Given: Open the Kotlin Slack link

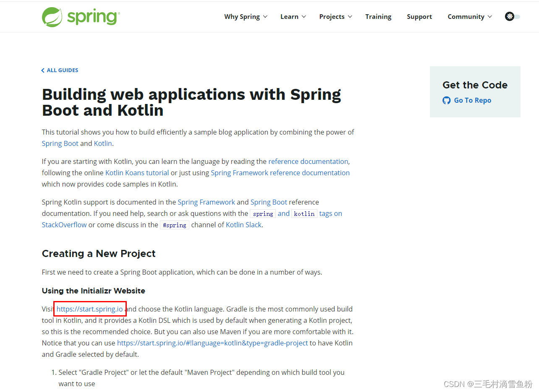Looking at the screenshot, I should (244, 225).
